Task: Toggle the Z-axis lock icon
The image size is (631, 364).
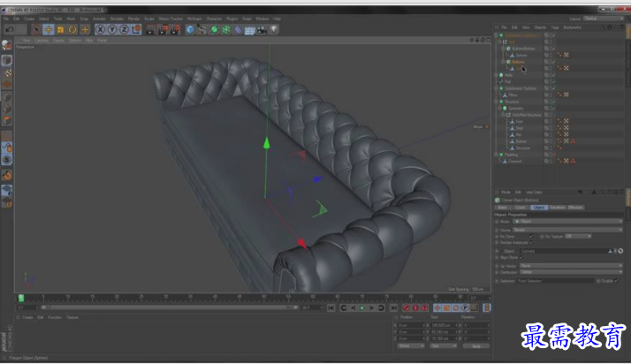Action: pos(125,29)
